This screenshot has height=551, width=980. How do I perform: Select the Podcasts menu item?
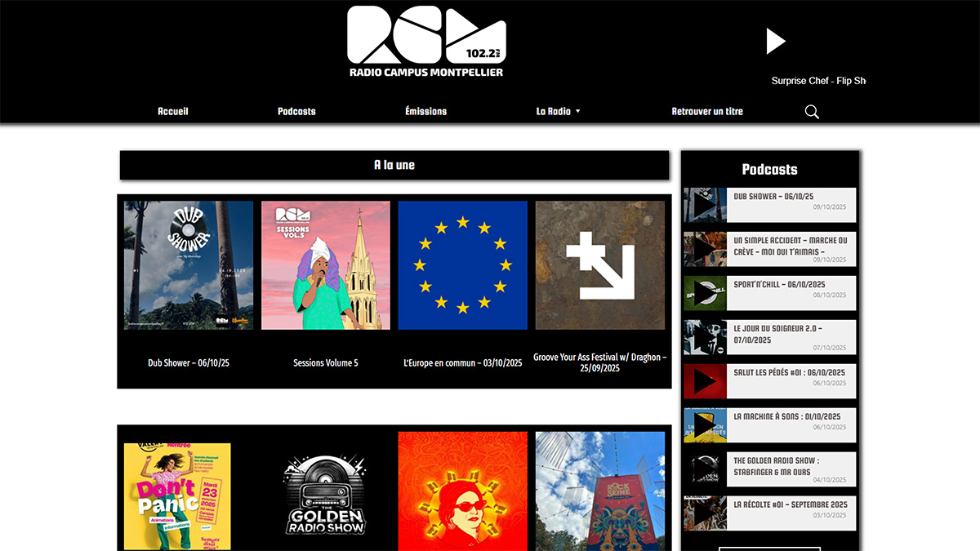tap(296, 111)
